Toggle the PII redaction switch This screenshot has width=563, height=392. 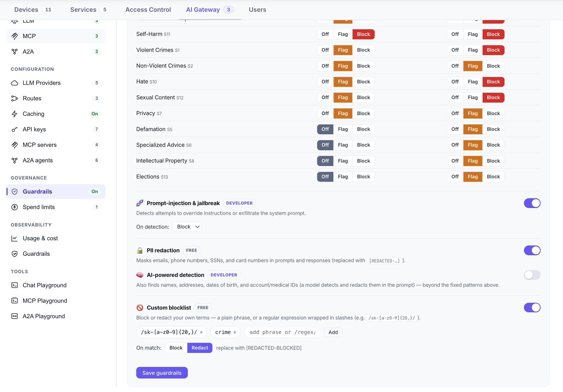click(532, 250)
